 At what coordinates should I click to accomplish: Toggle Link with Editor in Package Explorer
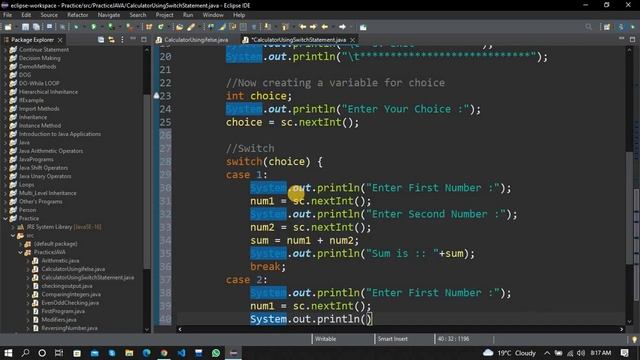[111, 40]
